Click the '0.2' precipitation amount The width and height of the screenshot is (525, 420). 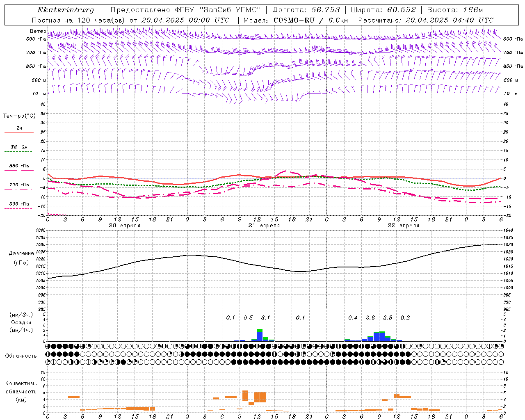[405, 317]
